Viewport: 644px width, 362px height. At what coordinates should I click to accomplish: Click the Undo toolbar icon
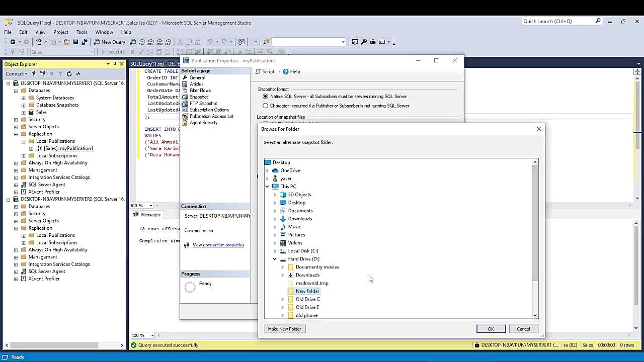[x=210, y=42]
